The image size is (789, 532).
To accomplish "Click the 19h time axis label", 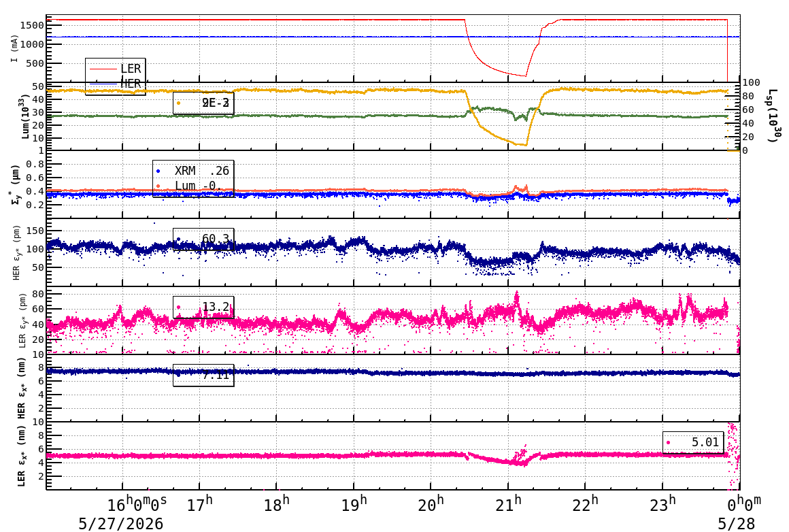I will click(x=354, y=504).
